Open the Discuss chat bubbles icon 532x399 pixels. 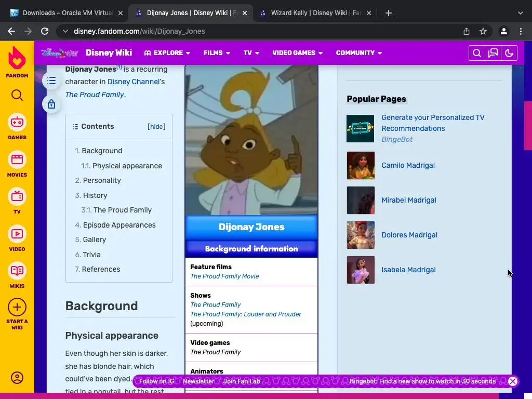tap(493, 53)
